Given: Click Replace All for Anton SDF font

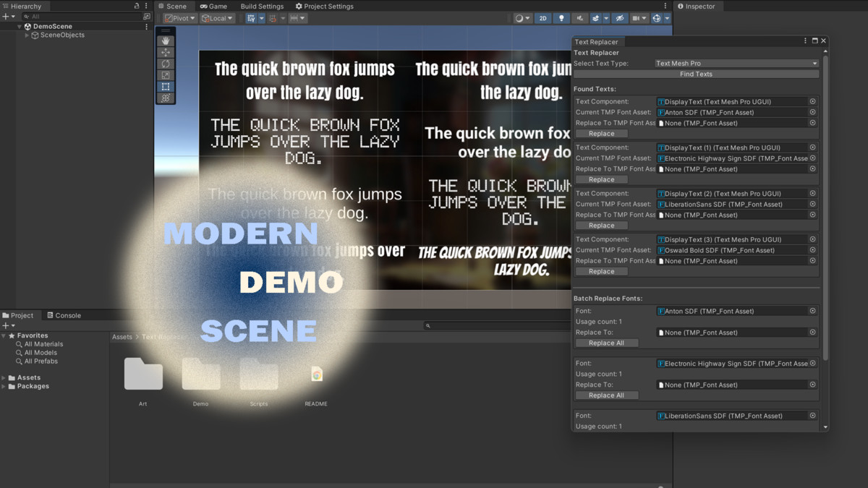Looking at the screenshot, I should 606,343.
